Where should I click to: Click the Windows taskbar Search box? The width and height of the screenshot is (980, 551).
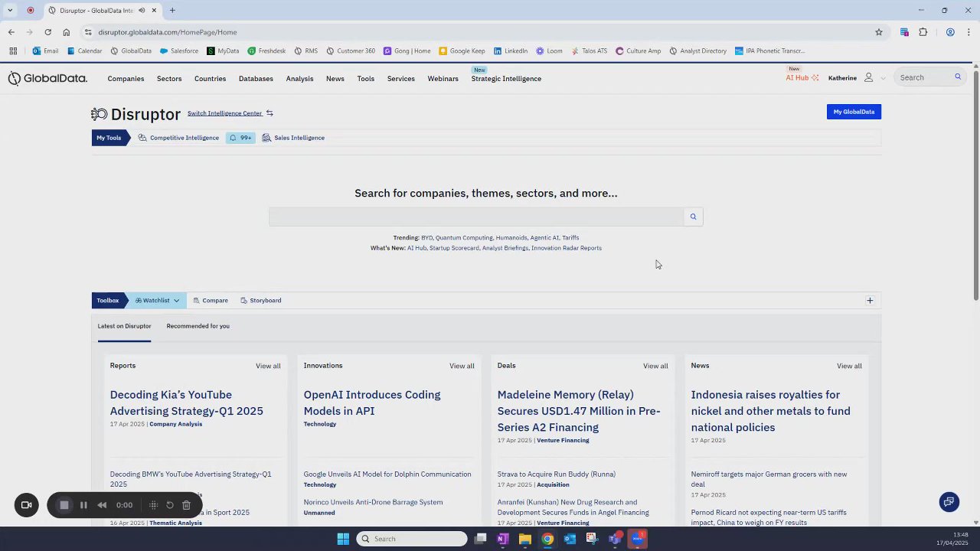pos(412,539)
